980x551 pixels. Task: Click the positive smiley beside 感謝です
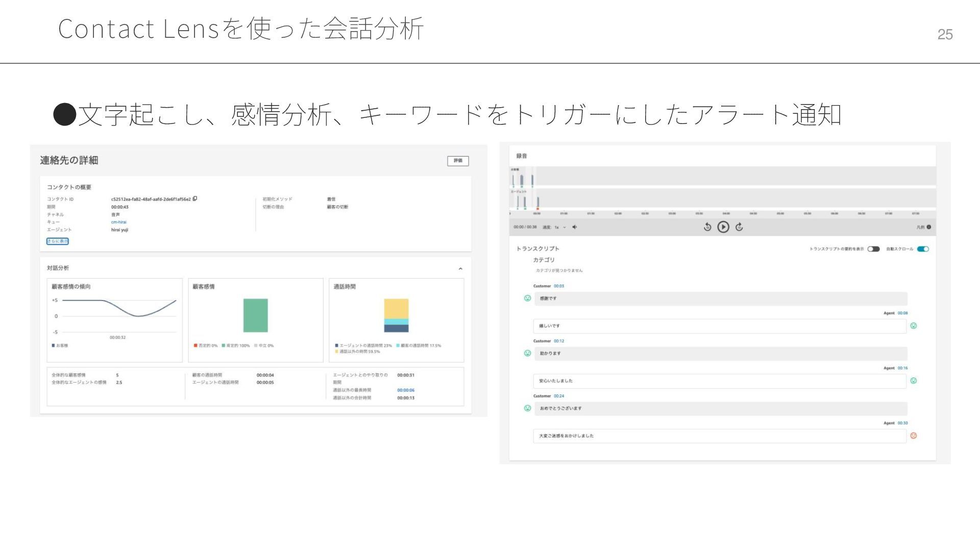(x=527, y=298)
